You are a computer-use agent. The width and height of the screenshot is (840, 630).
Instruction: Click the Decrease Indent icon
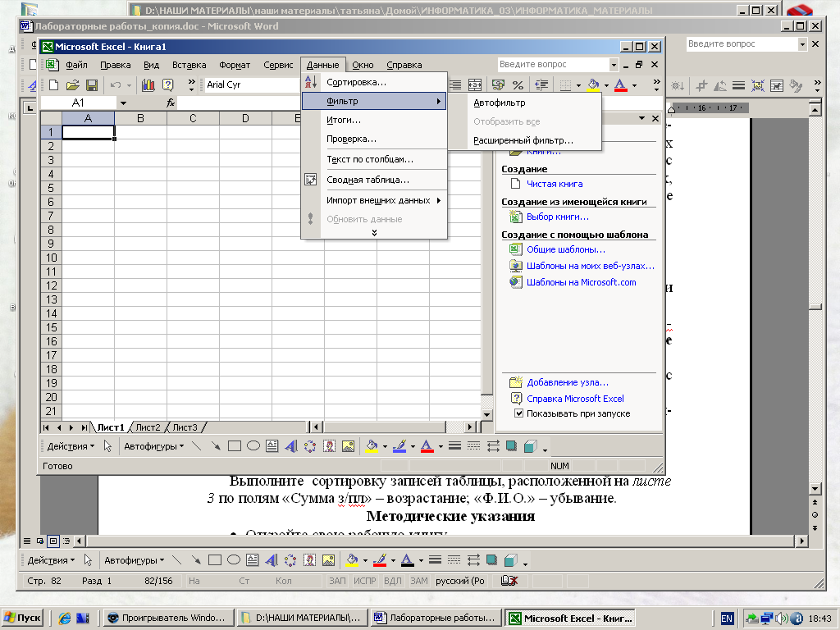[541, 84]
